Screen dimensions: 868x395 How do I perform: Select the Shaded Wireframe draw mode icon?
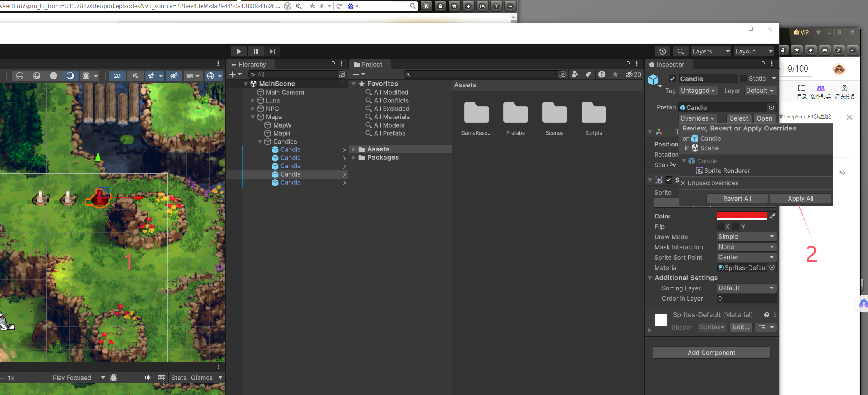(x=37, y=76)
